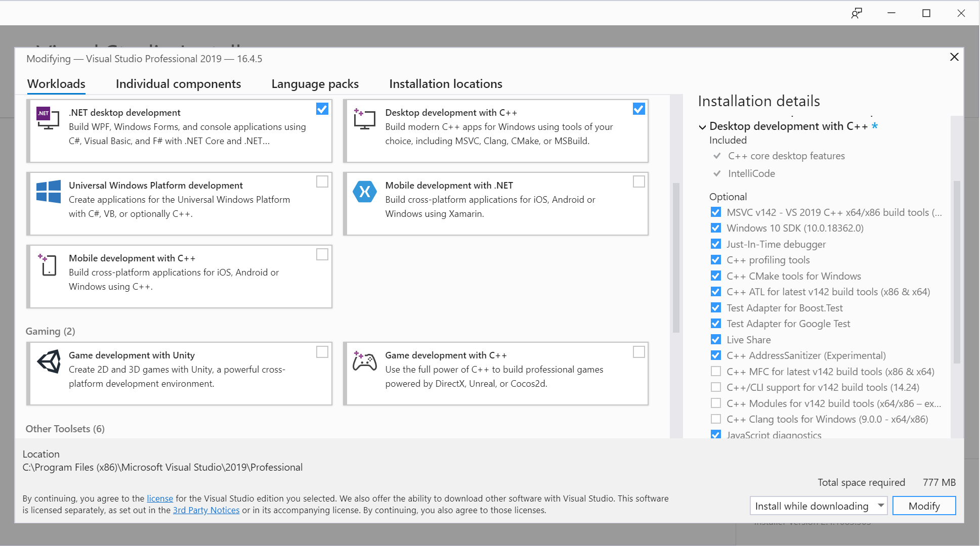Click the .NET desktop development icon

pos(48,118)
